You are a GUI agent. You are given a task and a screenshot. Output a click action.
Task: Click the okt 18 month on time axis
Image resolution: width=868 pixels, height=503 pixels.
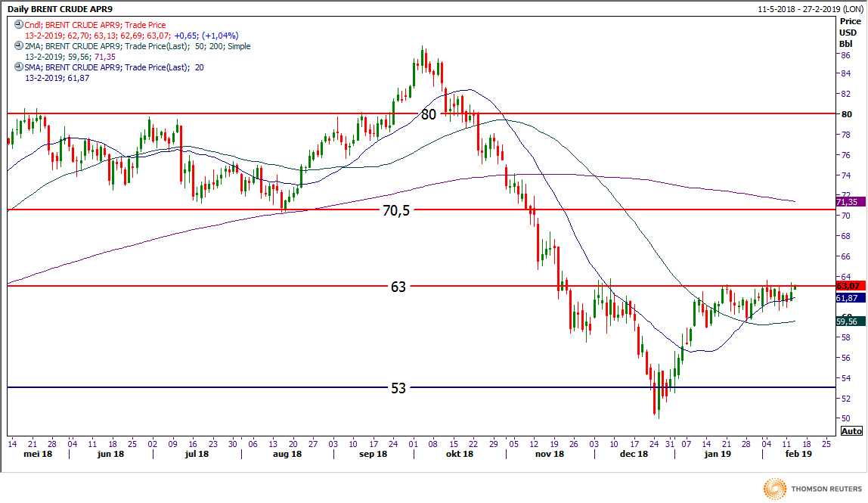[458, 455]
